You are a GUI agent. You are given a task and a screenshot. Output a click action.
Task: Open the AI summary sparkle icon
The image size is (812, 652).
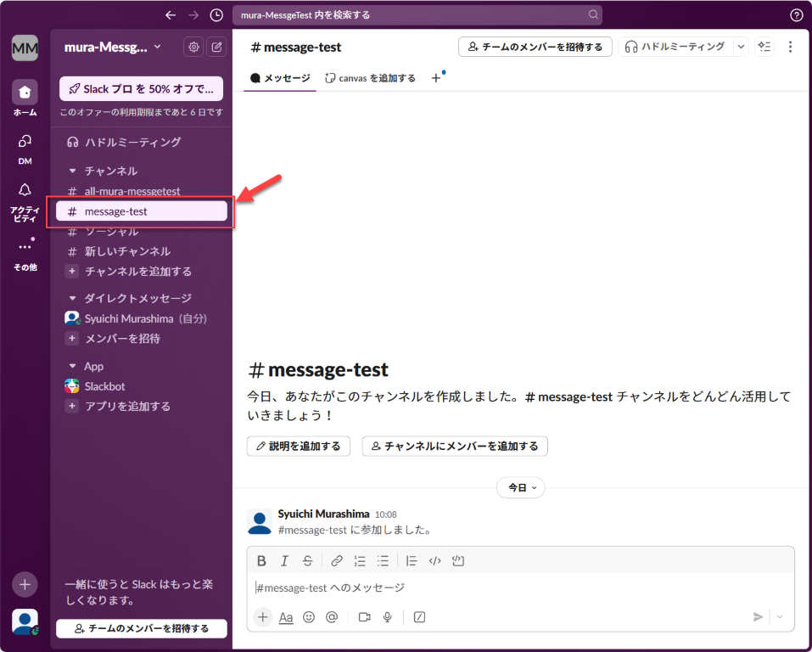pyautogui.click(x=764, y=47)
